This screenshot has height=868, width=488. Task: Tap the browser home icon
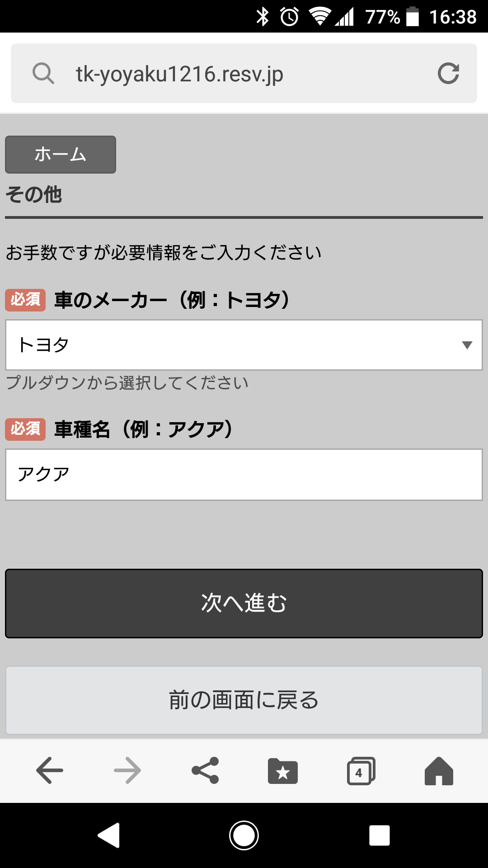tap(438, 770)
